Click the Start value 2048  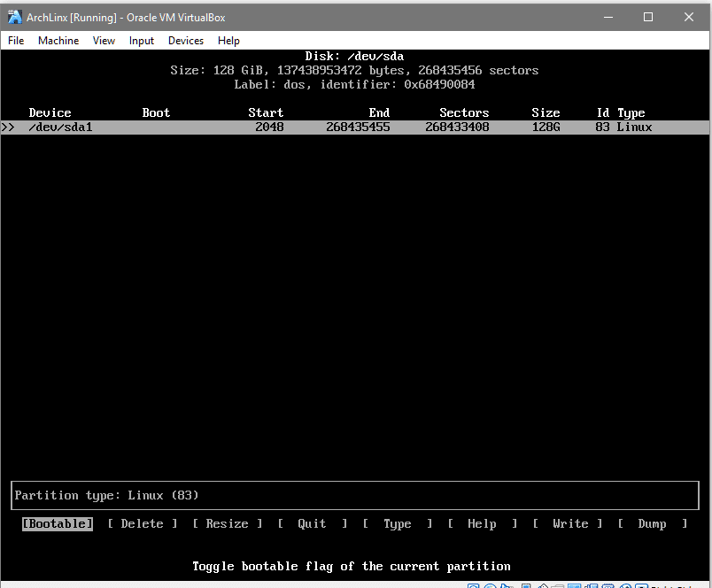(269, 128)
